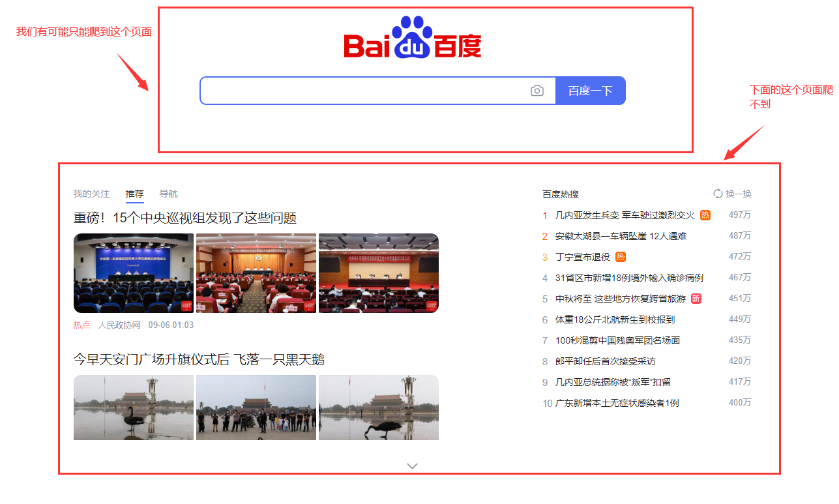Open first thumbnail of 巡视组 article
Screen dimensions: 839x504
(x=134, y=273)
